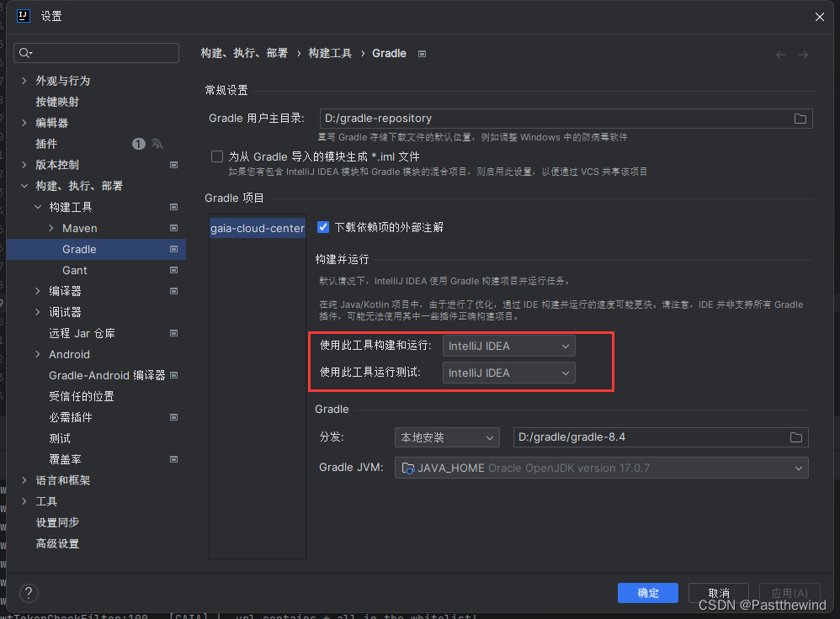Click project icon on Gradle-Android 编译器 row
840x619 pixels.
click(173, 375)
